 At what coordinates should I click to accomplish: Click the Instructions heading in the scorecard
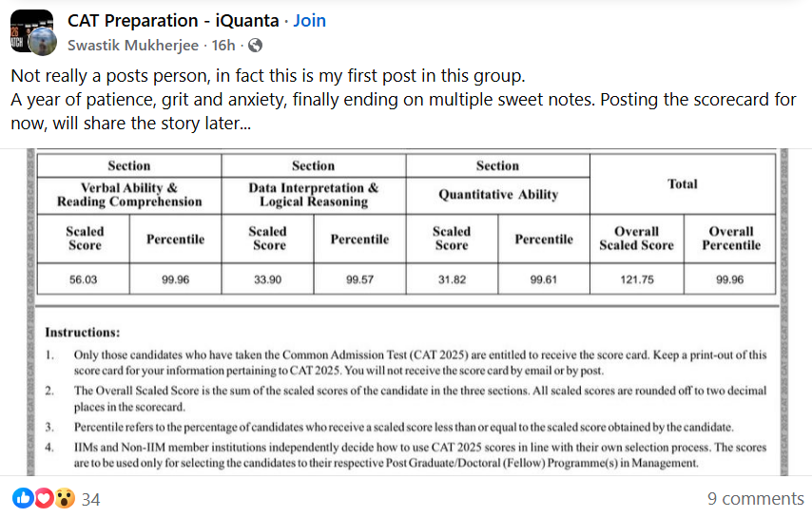click(83, 333)
